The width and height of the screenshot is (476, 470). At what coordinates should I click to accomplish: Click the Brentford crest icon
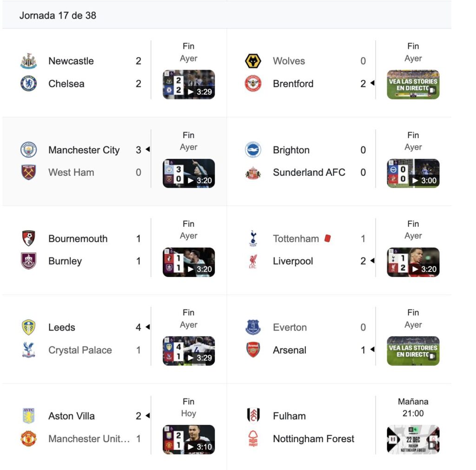tap(253, 84)
